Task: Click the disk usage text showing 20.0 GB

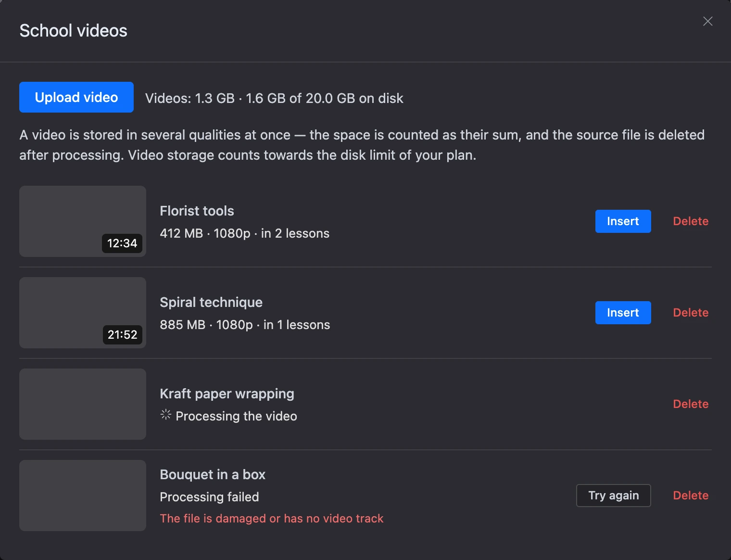Action: (274, 98)
